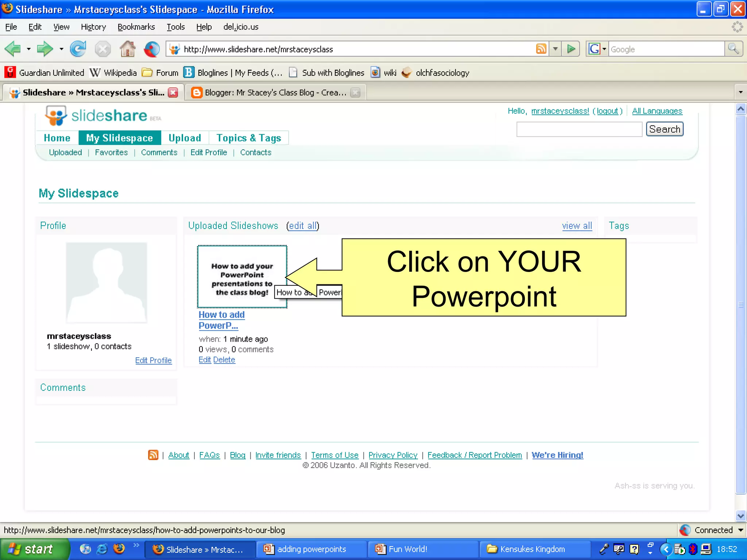Click the view all slideshows link
747x560 pixels.
[x=577, y=226]
